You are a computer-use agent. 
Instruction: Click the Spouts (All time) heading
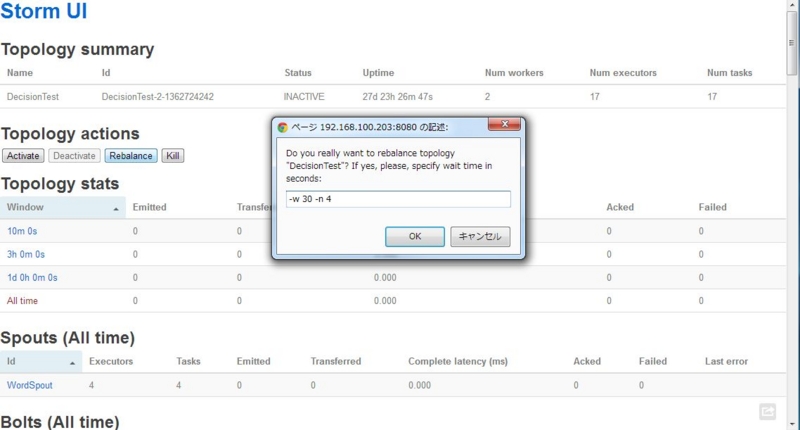click(x=68, y=338)
